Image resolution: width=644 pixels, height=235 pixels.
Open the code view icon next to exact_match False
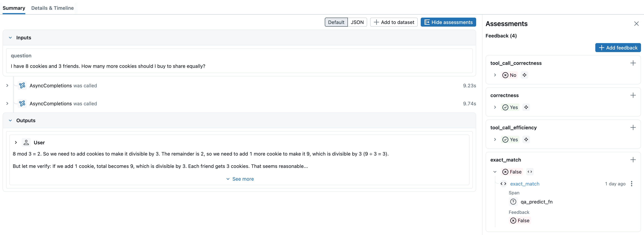(x=530, y=172)
